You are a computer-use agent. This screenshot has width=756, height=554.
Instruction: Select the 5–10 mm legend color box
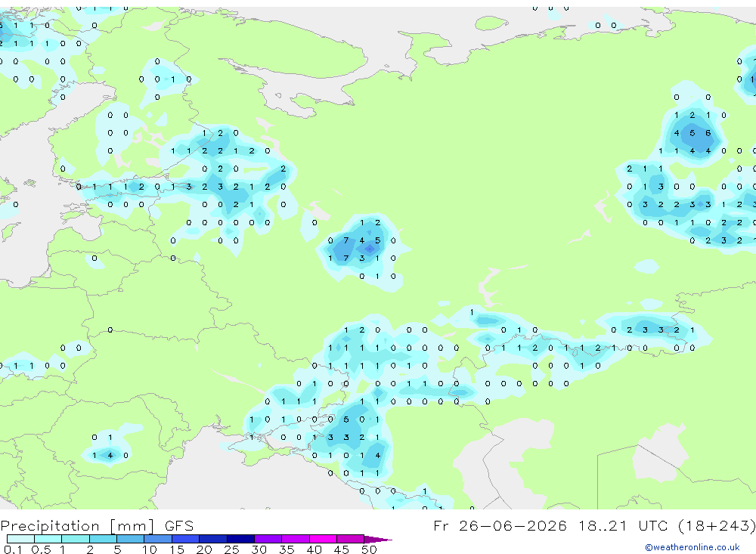[x=131, y=539]
